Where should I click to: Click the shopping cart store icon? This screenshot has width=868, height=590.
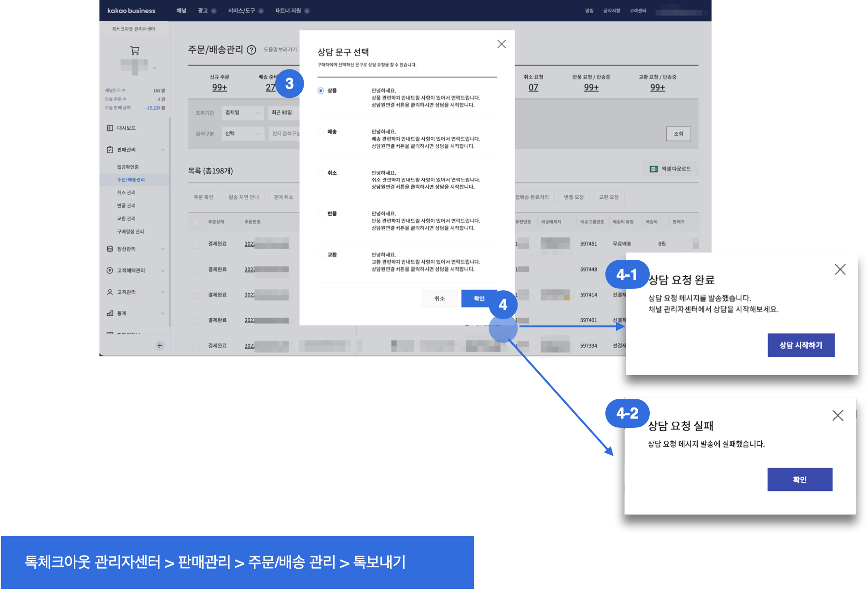coord(135,50)
